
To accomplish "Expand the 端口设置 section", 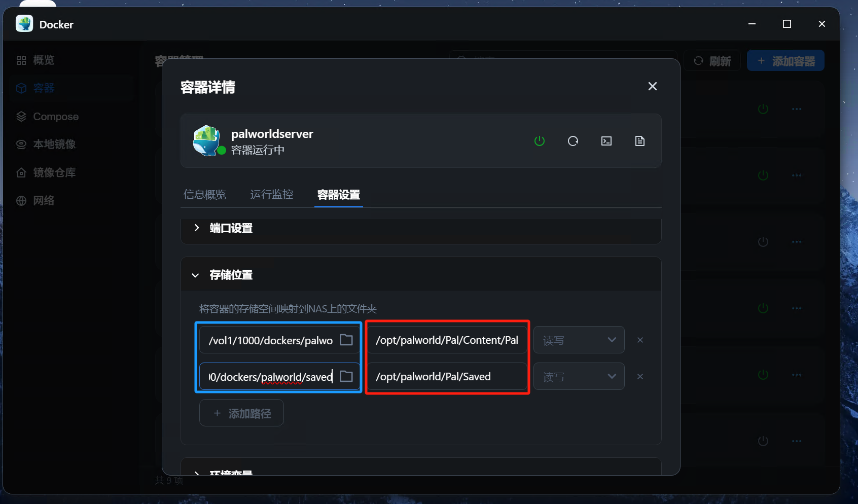I will 421,228.
